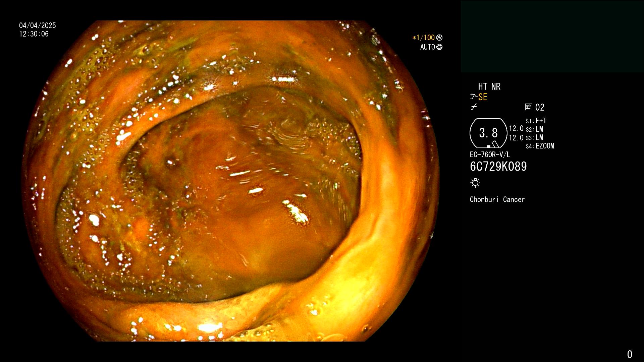Click the AUTO exposure label
This screenshot has height=362, width=644.
pos(428,47)
